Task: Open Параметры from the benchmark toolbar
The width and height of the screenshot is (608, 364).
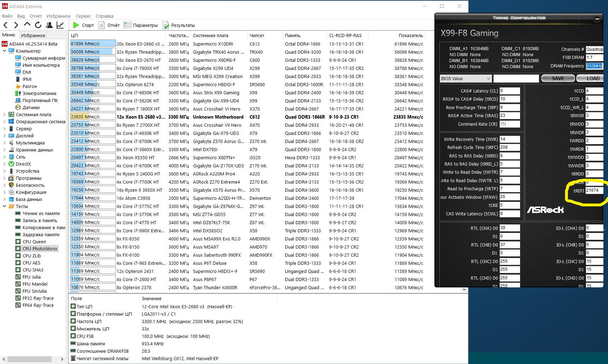Action: pyautogui.click(x=140, y=25)
